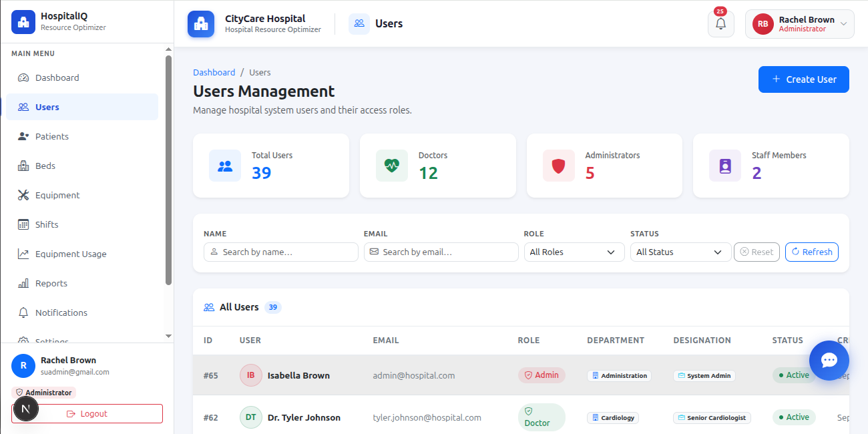Click the Staff Members badge icon
868x434 pixels.
coord(725,166)
